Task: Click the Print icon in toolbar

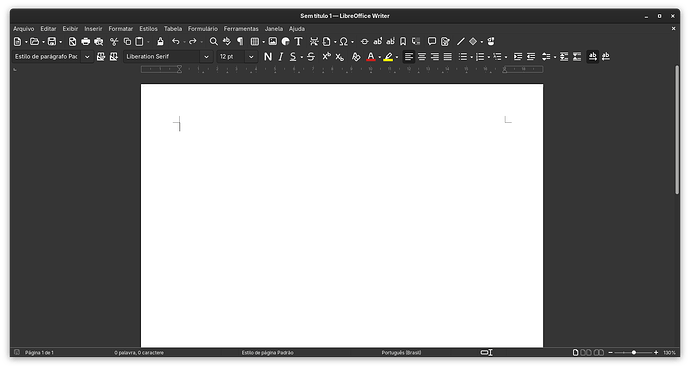Action: tap(85, 41)
